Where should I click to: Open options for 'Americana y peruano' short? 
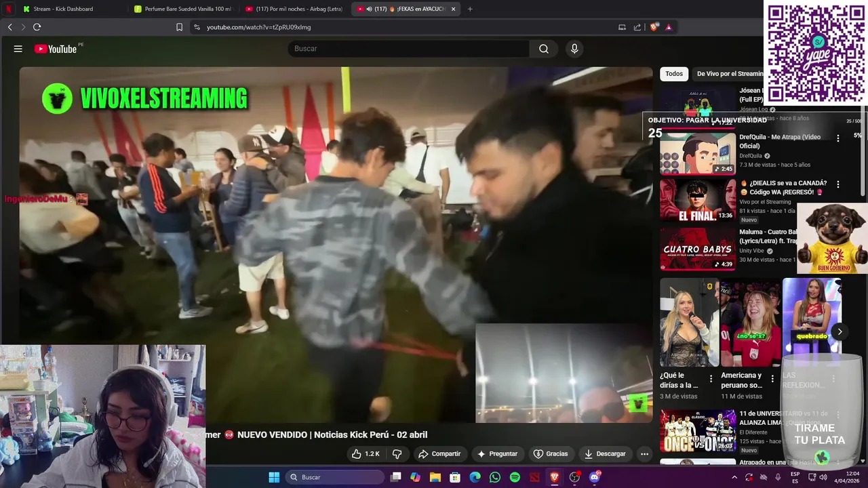772,379
